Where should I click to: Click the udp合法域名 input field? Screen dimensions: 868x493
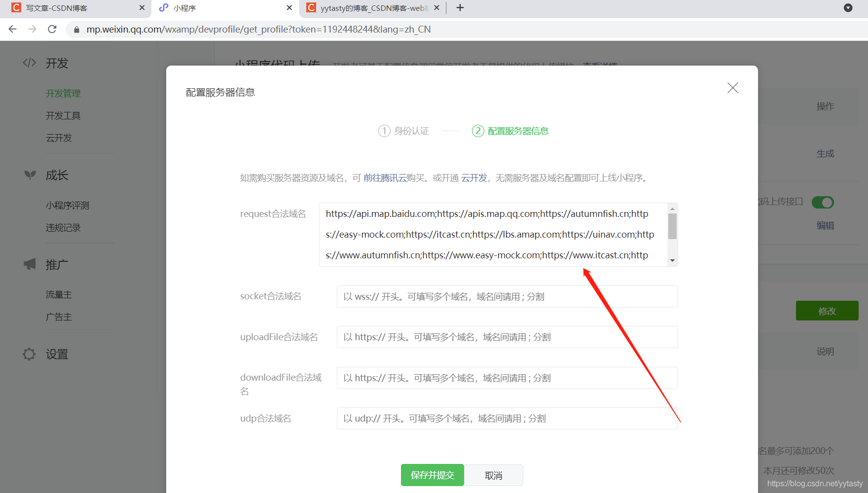pos(507,418)
